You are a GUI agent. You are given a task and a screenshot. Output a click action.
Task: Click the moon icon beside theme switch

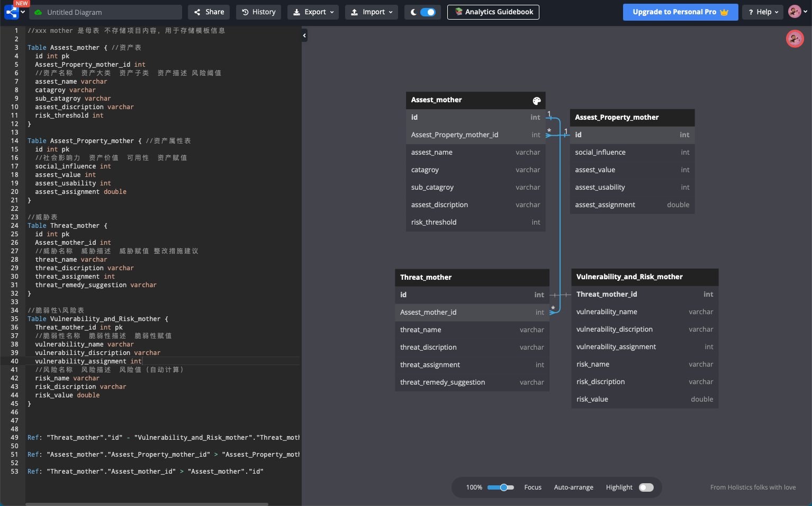coord(413,12)
